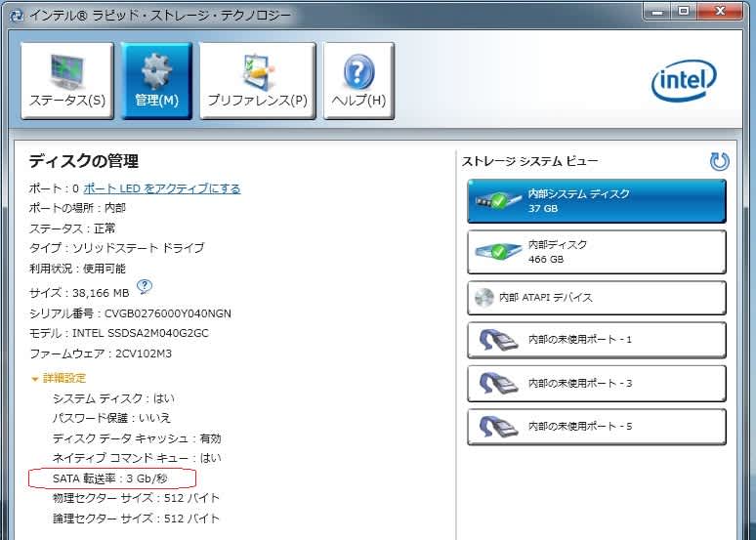
Task: Click システム ディスク : はい line
Action: click(113, 398)
